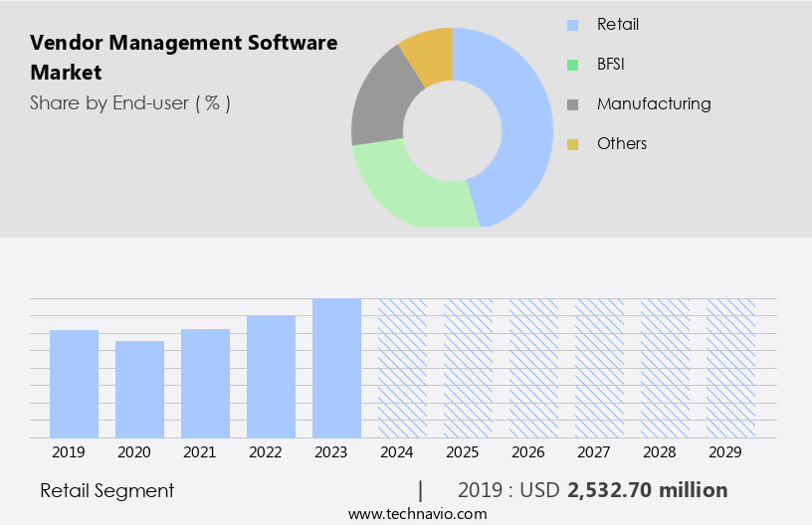Select the Retail legend label
The height and width of the screenshot is (525, 812).
click(617, 24)
